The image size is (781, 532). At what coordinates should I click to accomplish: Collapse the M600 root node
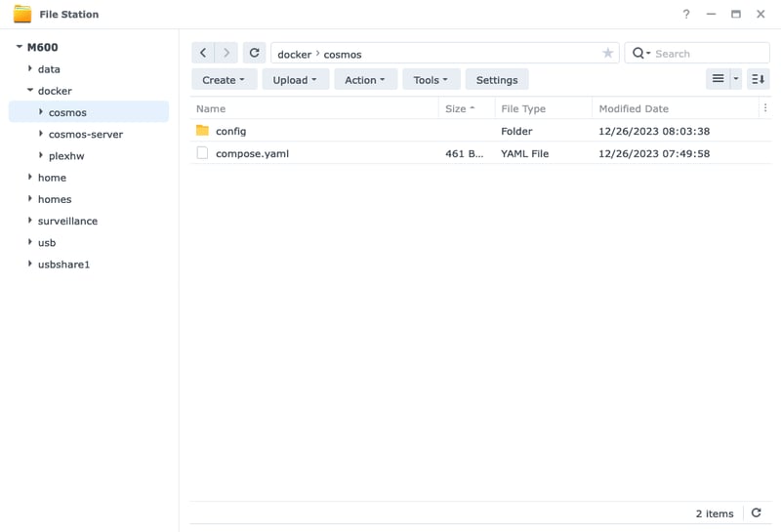coord(19,47)
